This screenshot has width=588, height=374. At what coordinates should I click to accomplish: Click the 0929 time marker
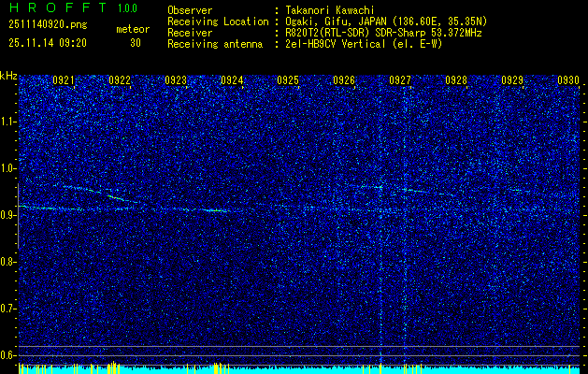(512, 80)
